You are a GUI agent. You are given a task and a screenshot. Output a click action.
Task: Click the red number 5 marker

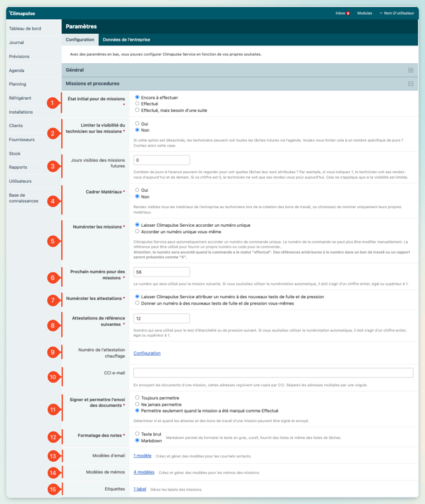pyautogui.click(x=52, y=241)
